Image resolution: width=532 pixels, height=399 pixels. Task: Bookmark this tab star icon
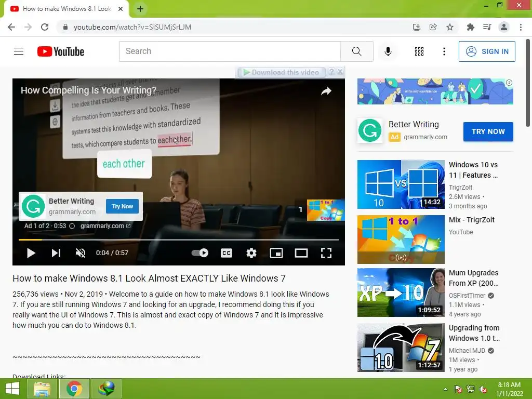pyautogui.click(x=450, y=27)
